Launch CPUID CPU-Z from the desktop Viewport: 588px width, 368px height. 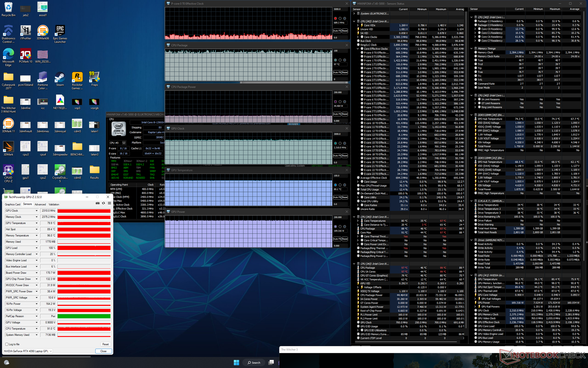click(9, 173)
